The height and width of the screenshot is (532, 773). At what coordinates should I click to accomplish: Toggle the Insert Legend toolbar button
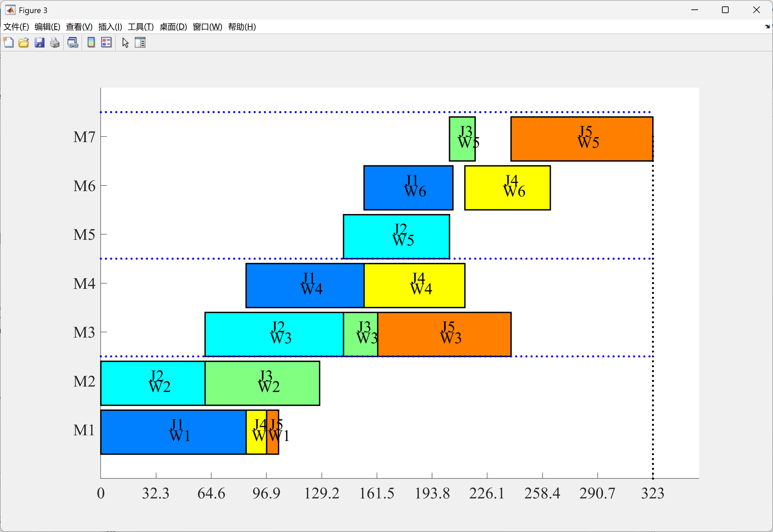point(106,43)
